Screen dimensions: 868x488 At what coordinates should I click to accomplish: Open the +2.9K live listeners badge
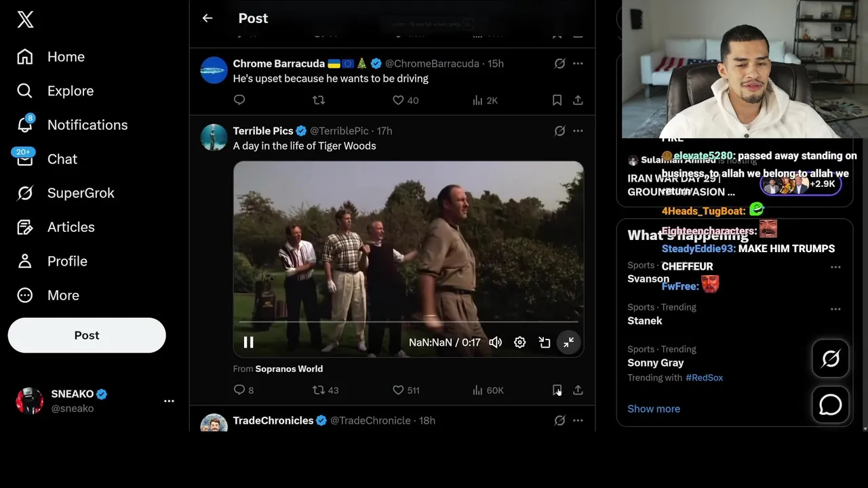(x=801, y=184)
